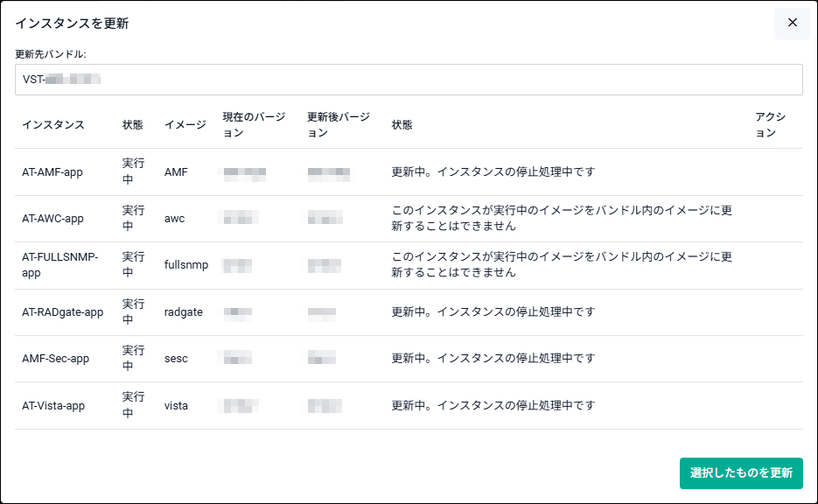Click the インスタンス column header
The image size is (818, 504).
[x=53, y=125]
